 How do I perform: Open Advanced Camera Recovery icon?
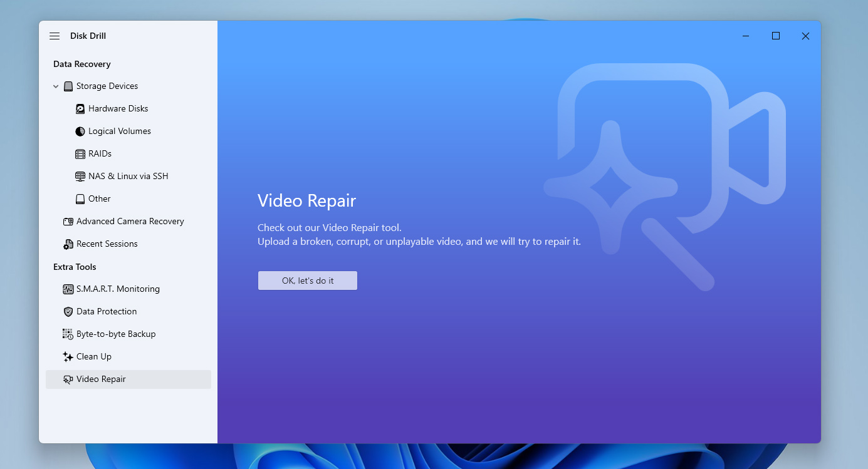[x=68, y=221]
